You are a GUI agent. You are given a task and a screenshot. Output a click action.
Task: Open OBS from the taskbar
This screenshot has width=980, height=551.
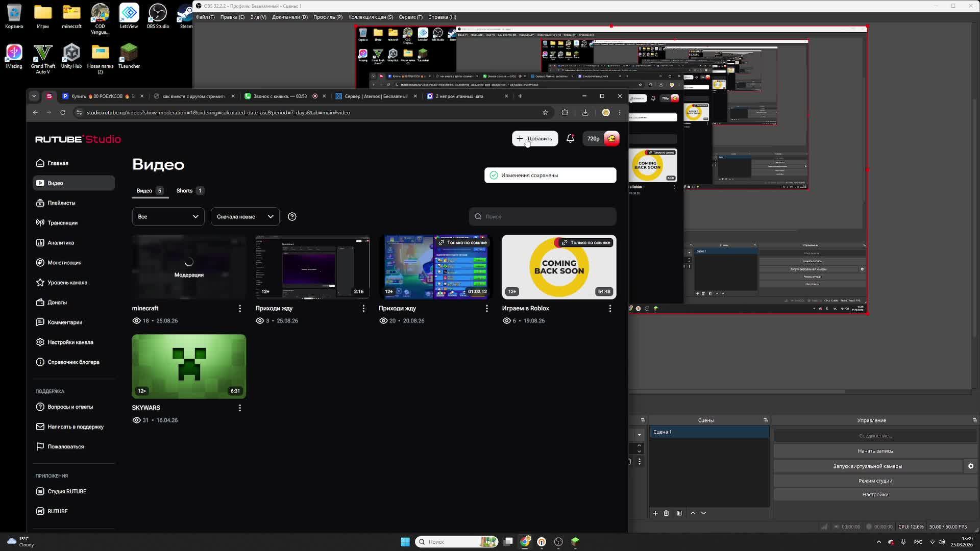558,542
